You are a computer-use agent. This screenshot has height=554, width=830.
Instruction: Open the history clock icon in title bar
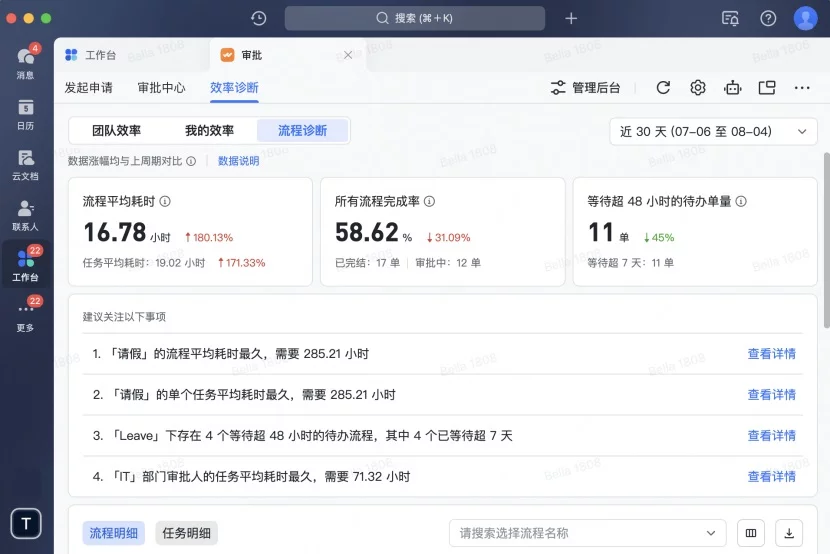[259, 18]
